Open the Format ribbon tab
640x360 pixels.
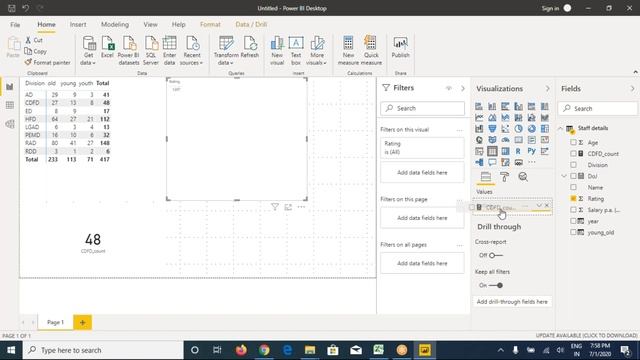[x=210, y=24]
